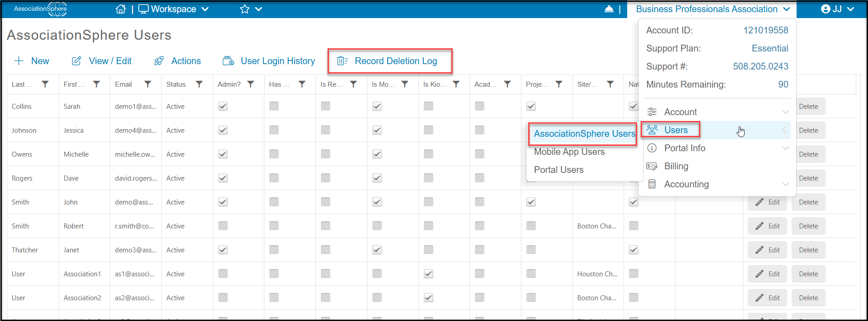The height and width of the screenshot is (321, 868).
Task: Click the Record Deletion Log trash icon
Action: point(343,61)
